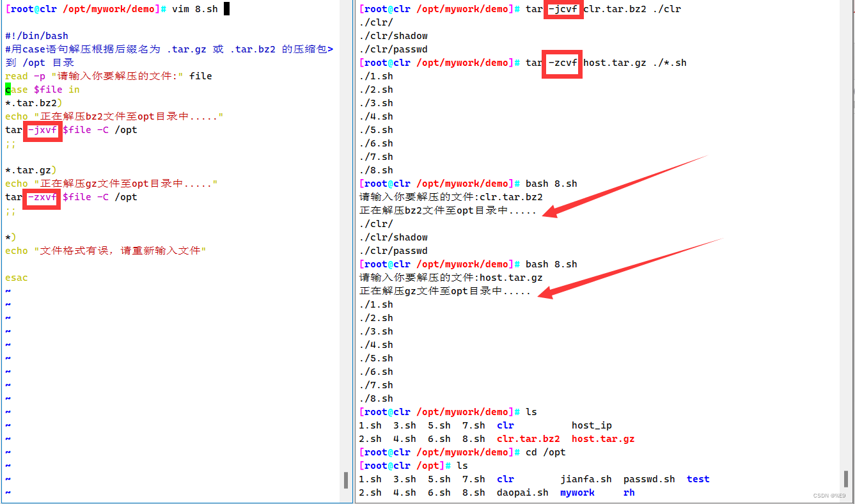
Task: Click the "read -p" line in the script
Action: pos(109,76)
